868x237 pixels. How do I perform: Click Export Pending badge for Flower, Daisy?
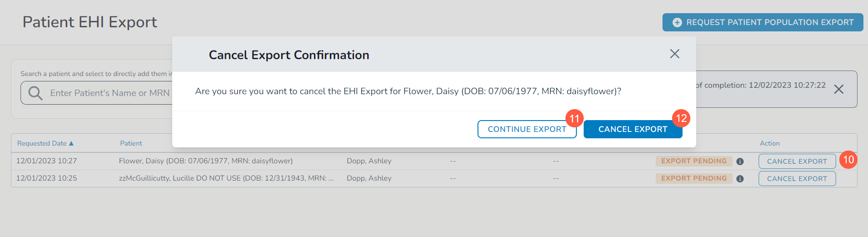693,161
